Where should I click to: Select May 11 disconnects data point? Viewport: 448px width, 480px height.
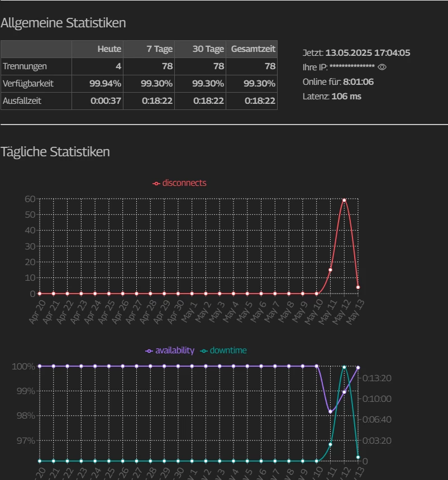click(330, 270)
